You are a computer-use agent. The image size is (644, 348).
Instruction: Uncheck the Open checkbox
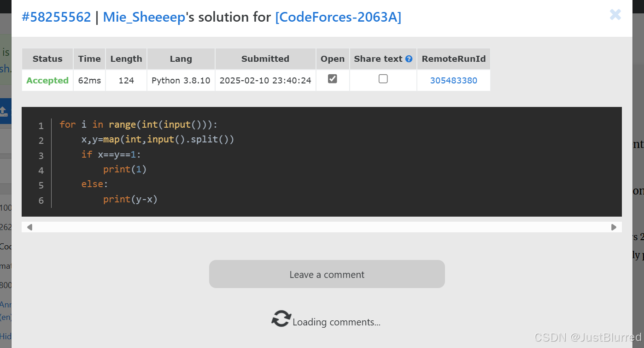(x=332, y=79)
